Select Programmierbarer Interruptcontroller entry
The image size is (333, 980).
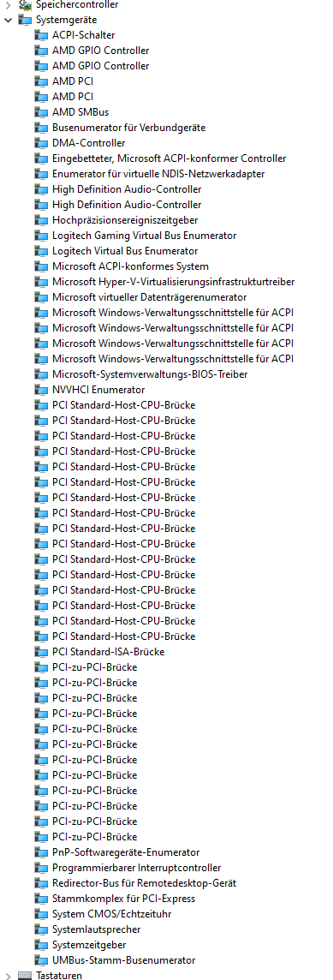click(136, 868)
